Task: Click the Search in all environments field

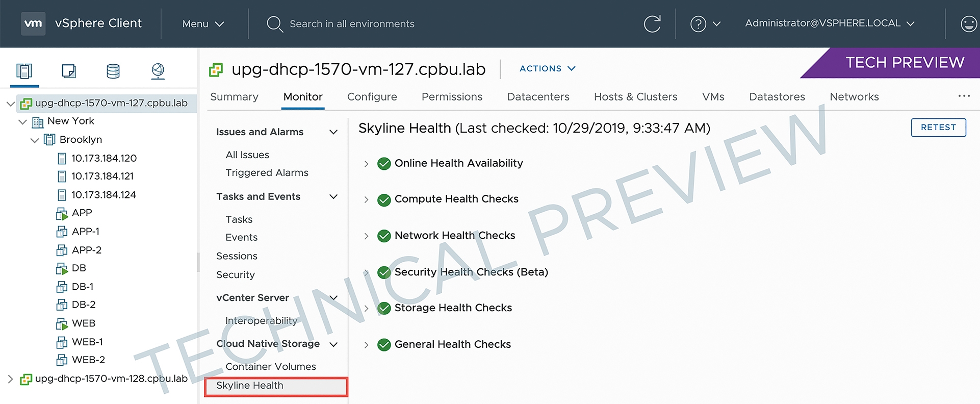Action: click(352, 24)
